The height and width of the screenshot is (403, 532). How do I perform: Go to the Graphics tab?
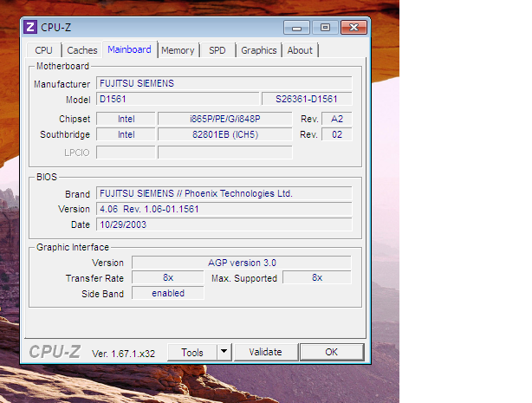(x=259, y=50)
